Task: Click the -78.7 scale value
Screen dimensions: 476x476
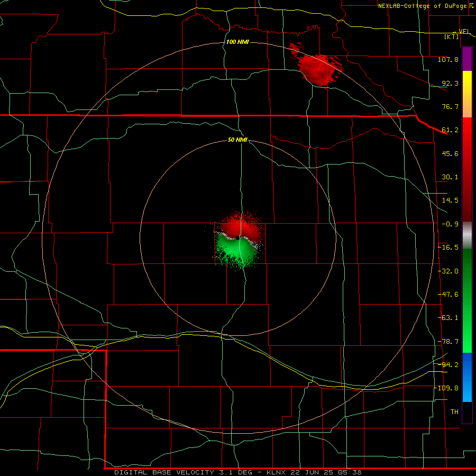Action: pos(448,342)
